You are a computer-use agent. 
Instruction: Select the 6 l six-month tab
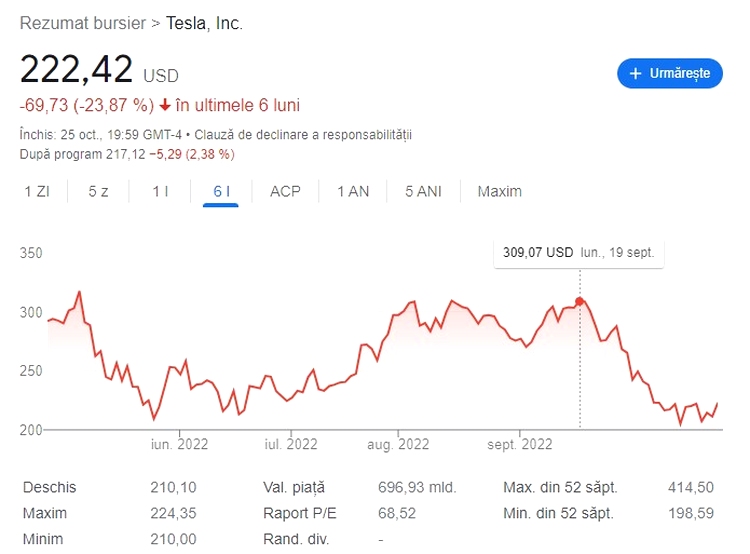(x=222, y=191)
